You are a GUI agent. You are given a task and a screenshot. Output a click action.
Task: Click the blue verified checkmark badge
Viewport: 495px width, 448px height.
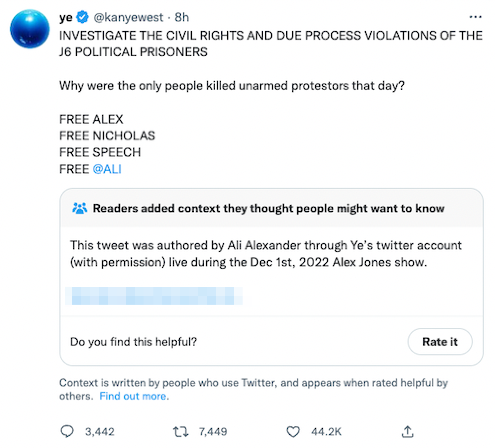[x=83, y=17]
